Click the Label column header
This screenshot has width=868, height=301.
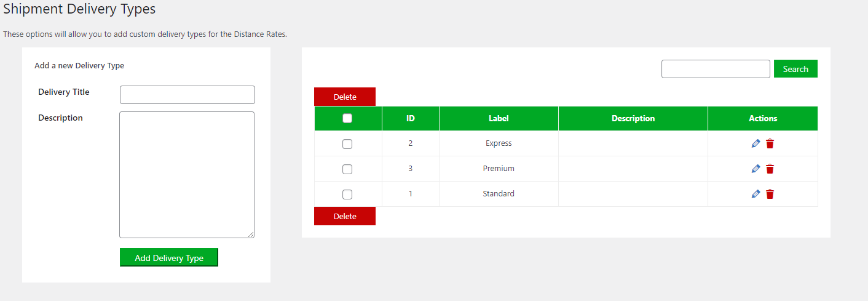coord(499,118)
